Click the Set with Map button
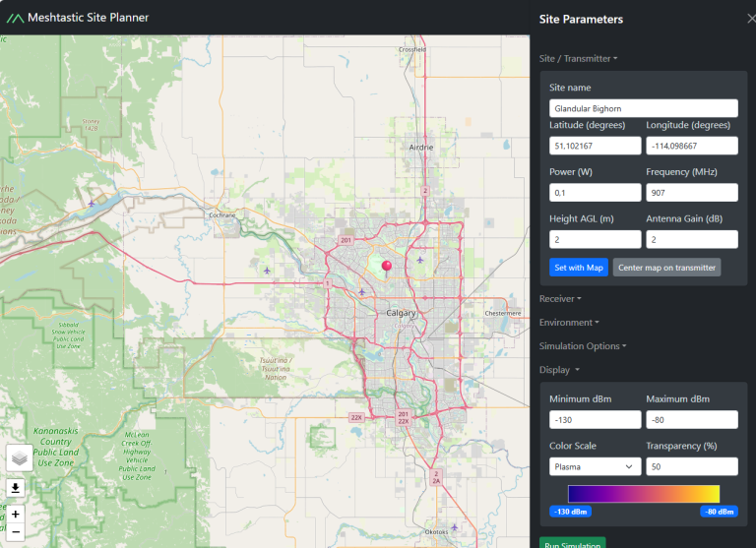This screenshot has height=548, width=756. (x=579, y=268)
